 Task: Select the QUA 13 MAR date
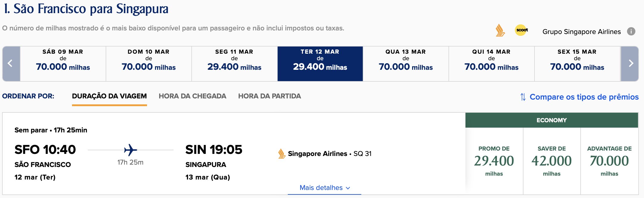click(406, 64)
